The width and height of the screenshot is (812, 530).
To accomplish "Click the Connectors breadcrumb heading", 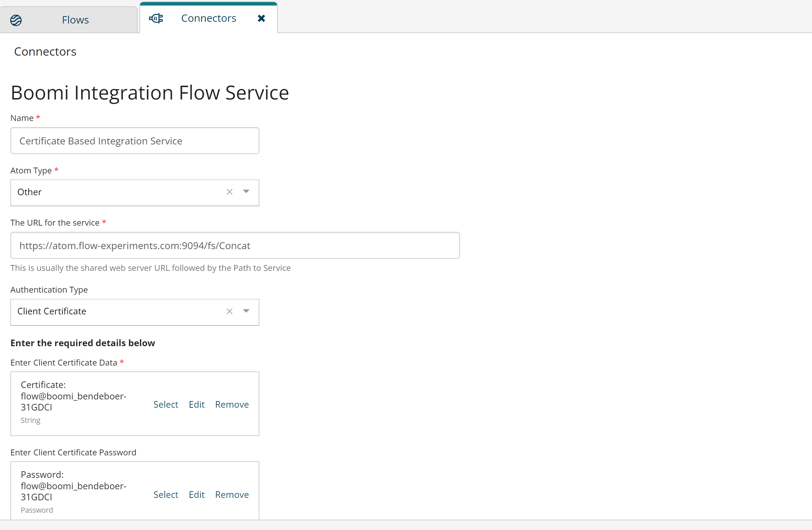I will point(45,51).
